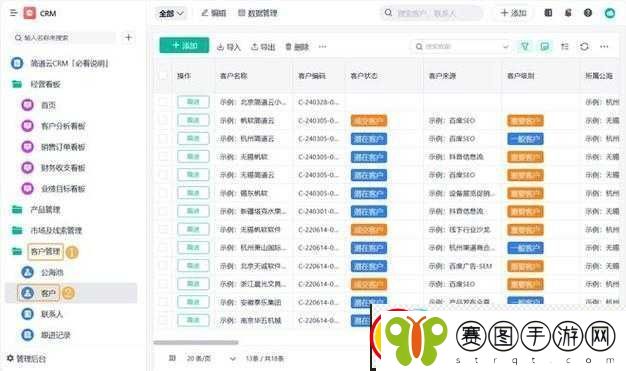Check the row for 帆软简道云
This screenshot has width=626, height=371.
(x=163, y=120)
